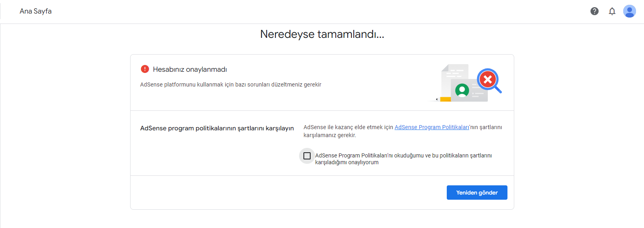Viewport: 644px width, 228px height.
Task: Click the AdSense ile kazanç description text
Action: tap(402, 131)
